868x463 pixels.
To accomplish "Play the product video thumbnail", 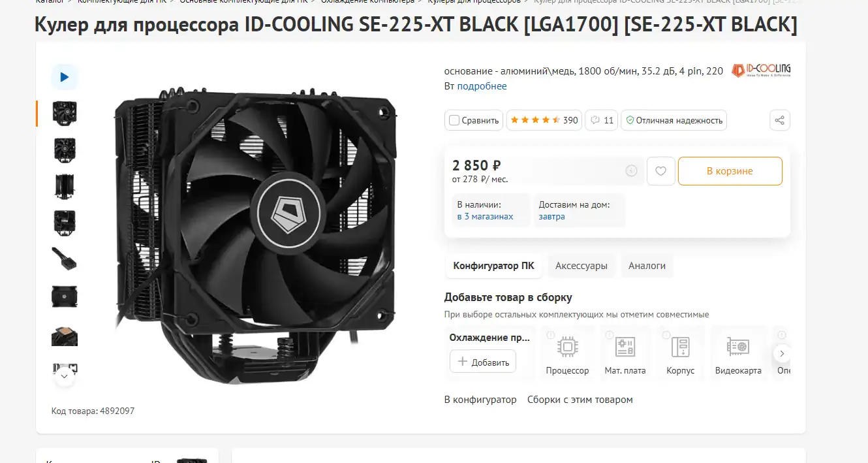I will click(x=65, y=77).
